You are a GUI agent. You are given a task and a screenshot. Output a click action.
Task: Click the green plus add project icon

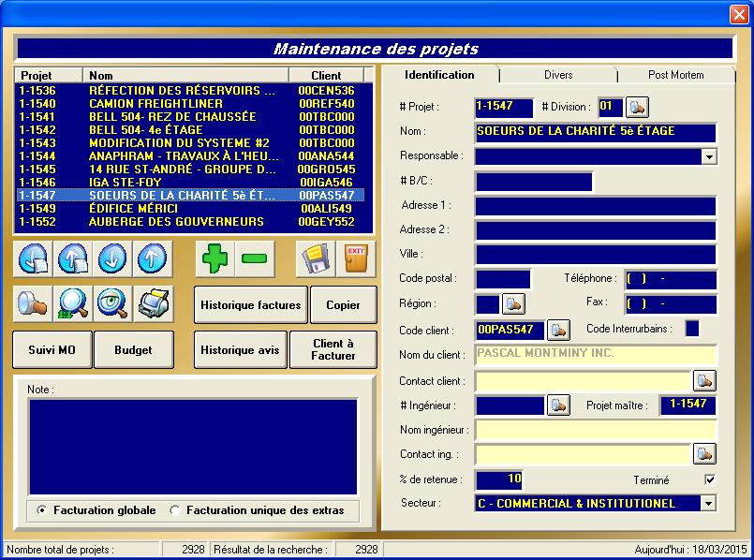[215, 258]
